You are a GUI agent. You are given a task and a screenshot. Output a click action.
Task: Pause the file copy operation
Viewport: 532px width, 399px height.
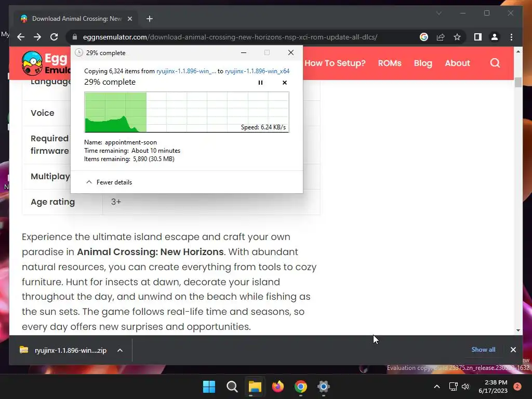(x=260, y=83)
